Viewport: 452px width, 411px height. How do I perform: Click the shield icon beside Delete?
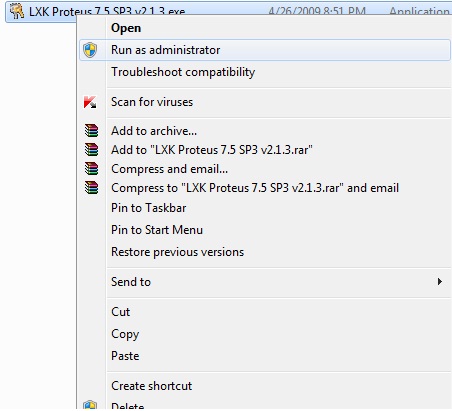[x=90, y=405]
